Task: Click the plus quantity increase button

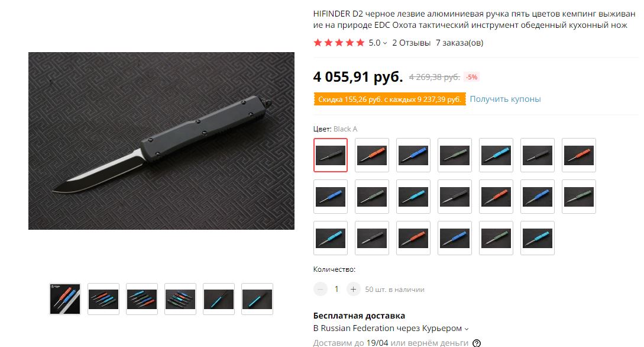Action: coord(353,290)
